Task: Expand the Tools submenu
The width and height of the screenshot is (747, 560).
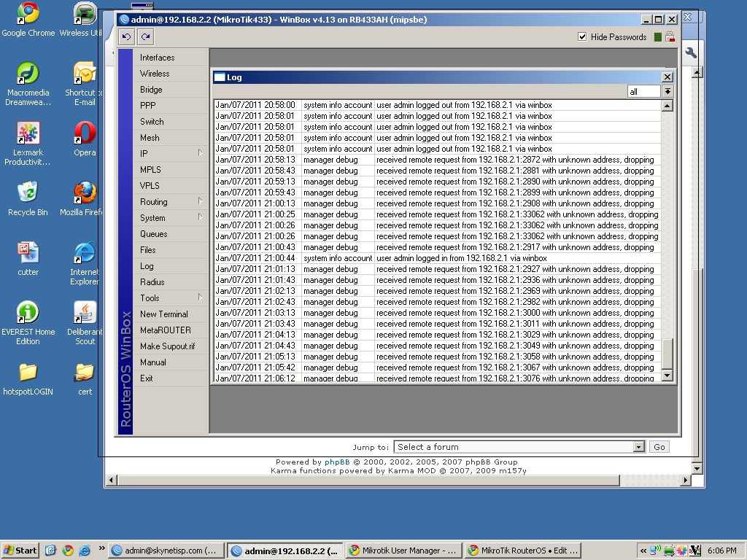Action: (x=200, y=297)
